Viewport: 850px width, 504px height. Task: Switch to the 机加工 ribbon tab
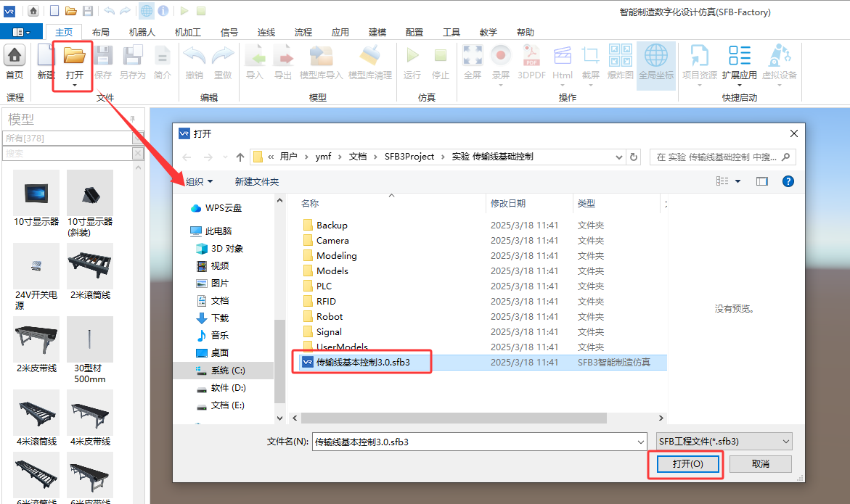pyautogui.click(x=188, y=33)
